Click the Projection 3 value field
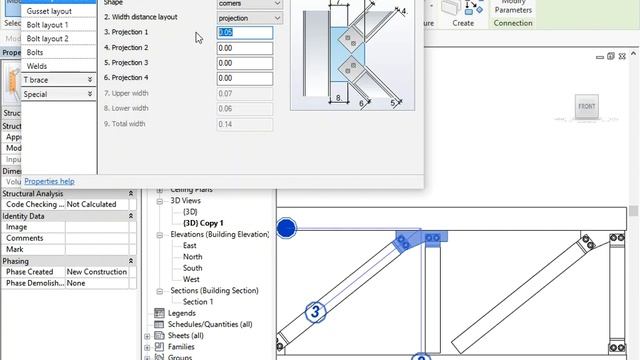 point(244,63)
